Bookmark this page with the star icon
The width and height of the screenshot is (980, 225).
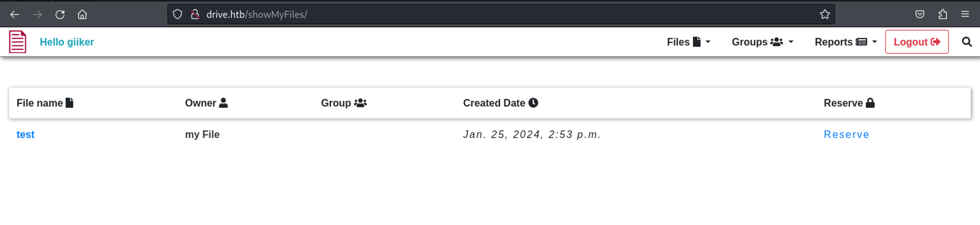[825, 14]
